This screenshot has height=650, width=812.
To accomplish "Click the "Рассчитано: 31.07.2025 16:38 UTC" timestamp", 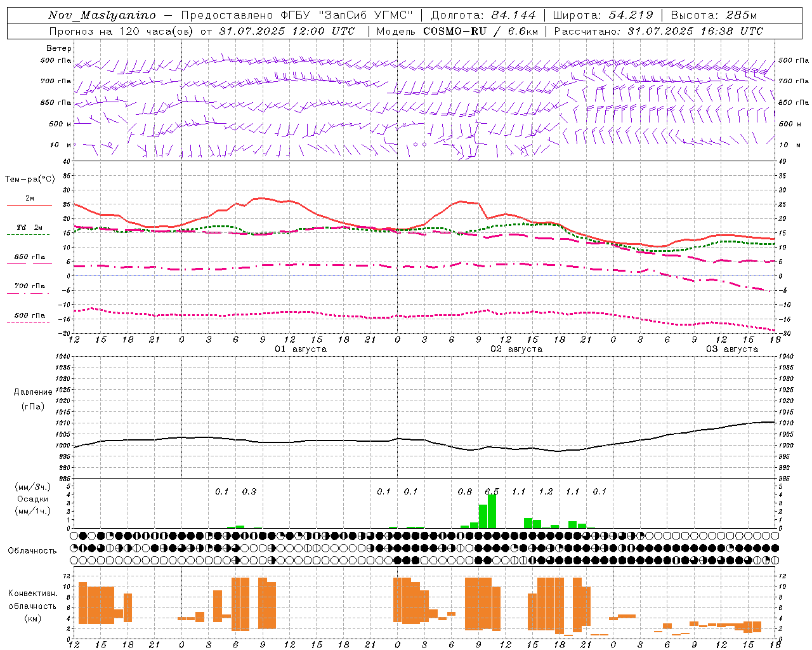I will [x=658, y=31].
